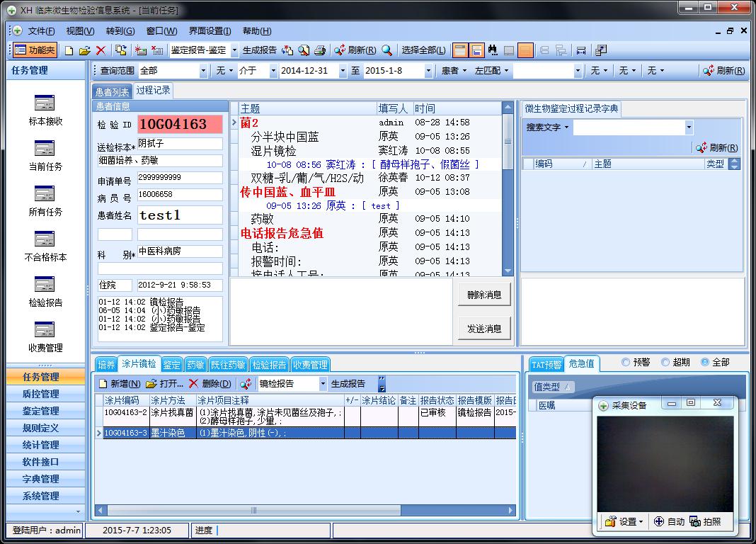756x544 pixels.
Task: Click the 编码 column header in dictionary panel
Action: pos(562,164)
